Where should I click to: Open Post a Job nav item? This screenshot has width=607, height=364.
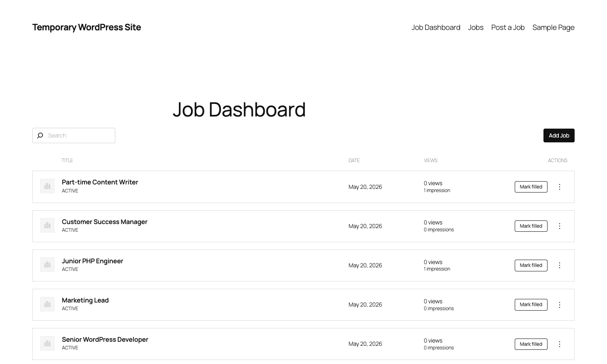(508, 28)
